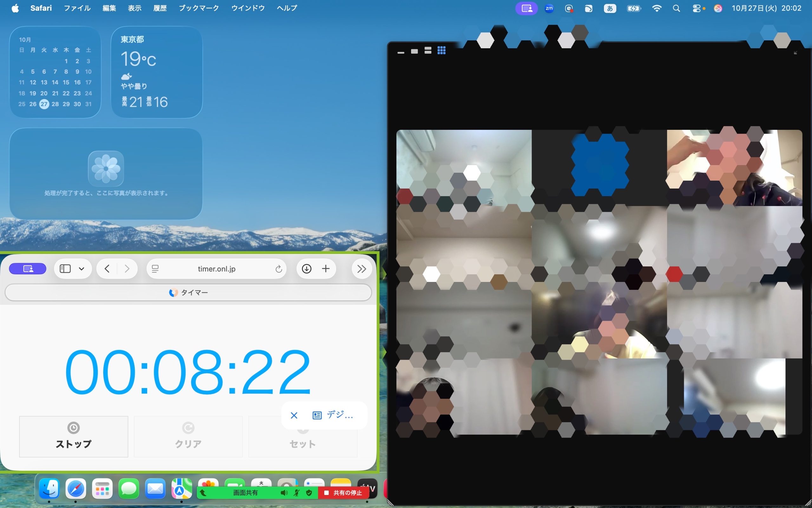
Task: Expand hidden Safari toolbar items chevrons
Action: (x=361, y=269)
